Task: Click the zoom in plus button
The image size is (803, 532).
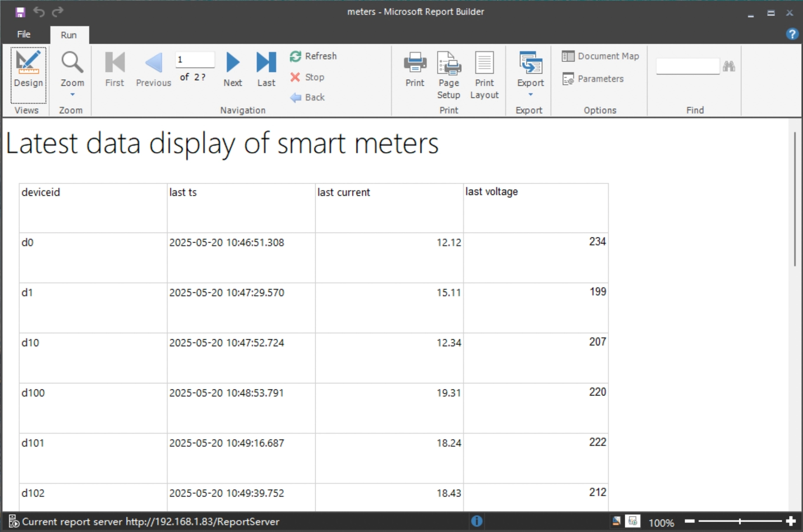Action: coord(790,521)
